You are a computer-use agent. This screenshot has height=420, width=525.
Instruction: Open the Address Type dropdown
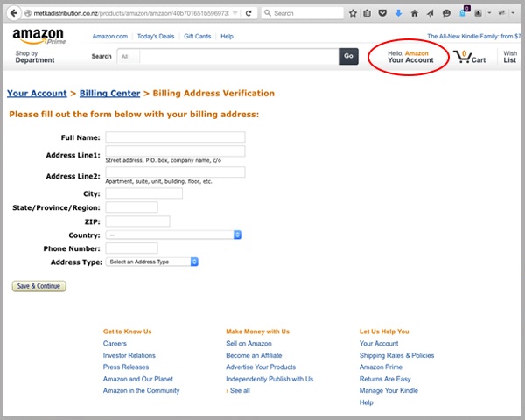(x=152, y=262)
